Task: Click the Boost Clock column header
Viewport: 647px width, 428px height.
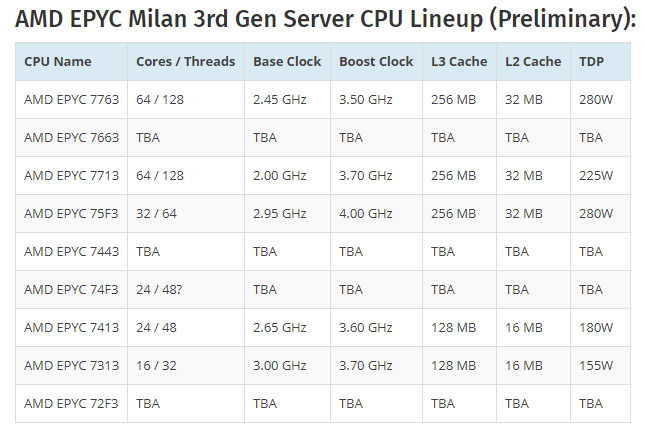Action: pos(376,61)
